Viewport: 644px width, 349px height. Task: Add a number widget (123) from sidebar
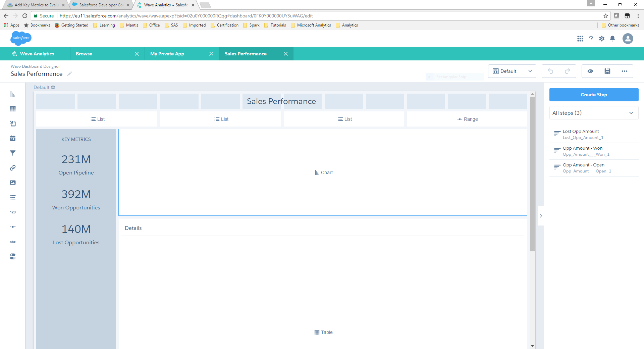coord(13,212)
